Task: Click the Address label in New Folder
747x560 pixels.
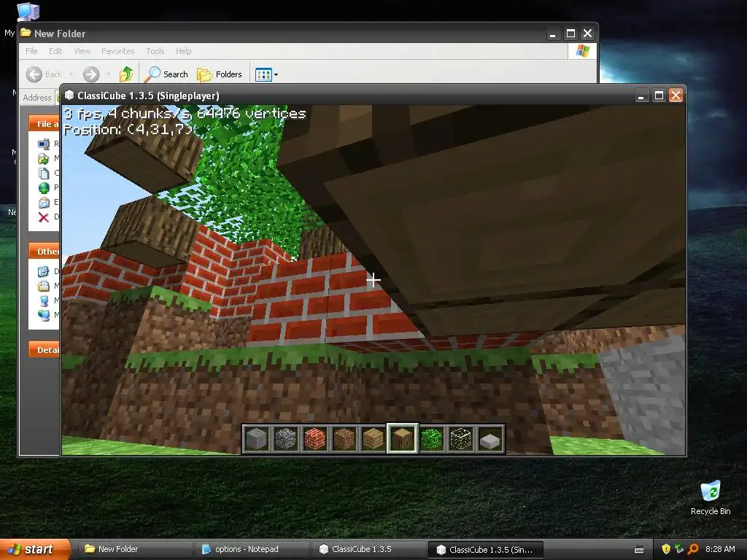Action: point(37,98)
